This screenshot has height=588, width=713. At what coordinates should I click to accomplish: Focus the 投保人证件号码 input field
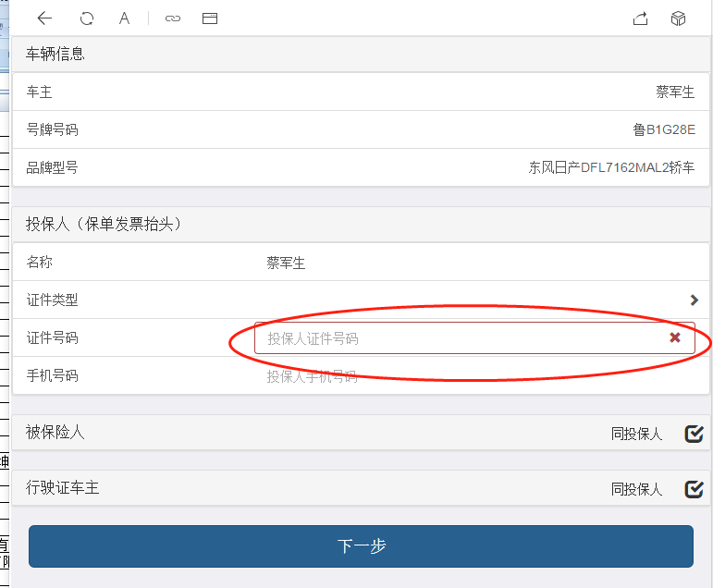click(474, 337)
